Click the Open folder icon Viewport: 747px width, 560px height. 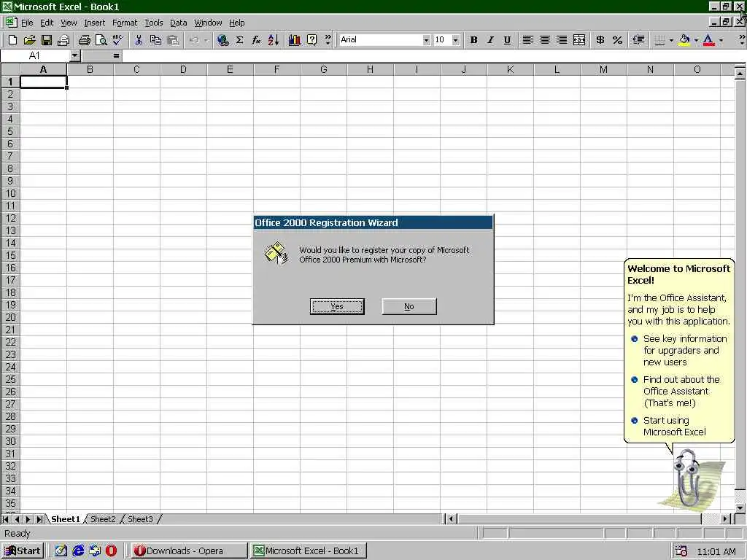[x=29, y=40]
